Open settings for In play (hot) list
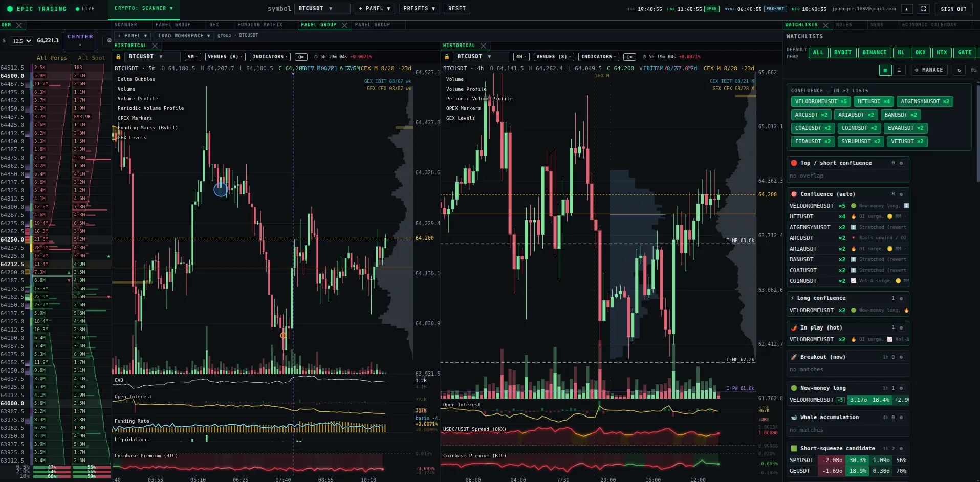Image resolution: width=980 pixels, height=482 pixels. (x=901, y=328)
